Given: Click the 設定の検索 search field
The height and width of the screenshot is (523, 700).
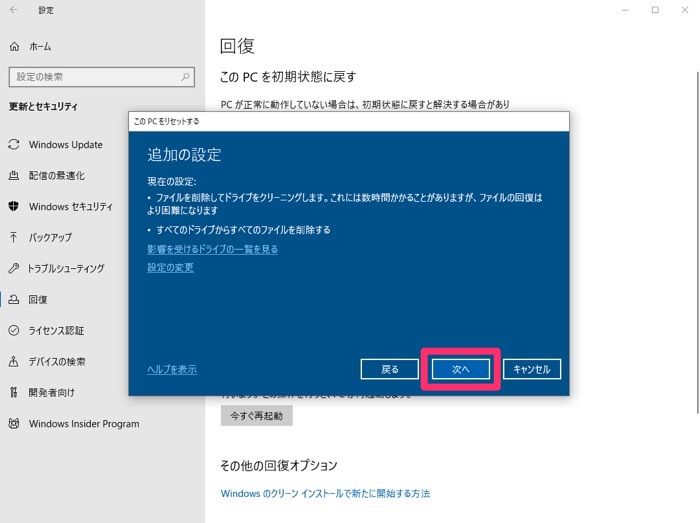Looking at the screenshot, I should click(x=102, y=77).
